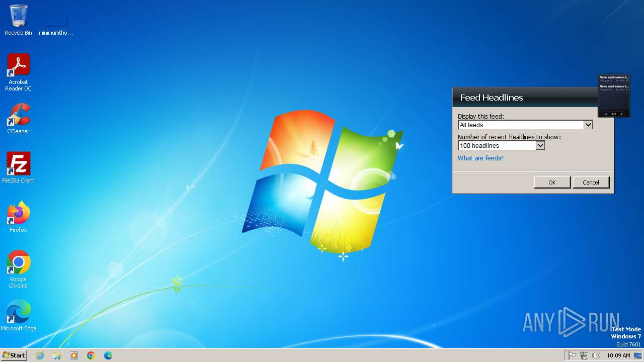Launch FileZilla Client shortcut

18,168
